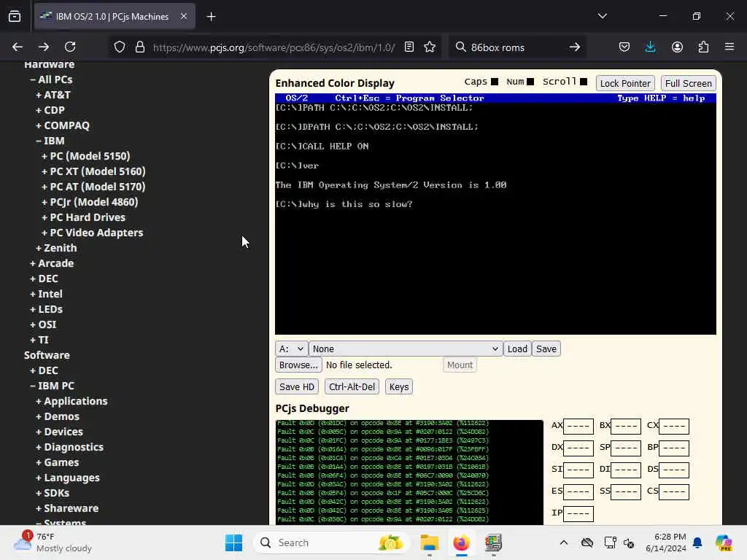The height and width of the screenshot is (560, 747).
Task: Click inside the OS/2 emulator screen
Action: click(x=495, y=214)
